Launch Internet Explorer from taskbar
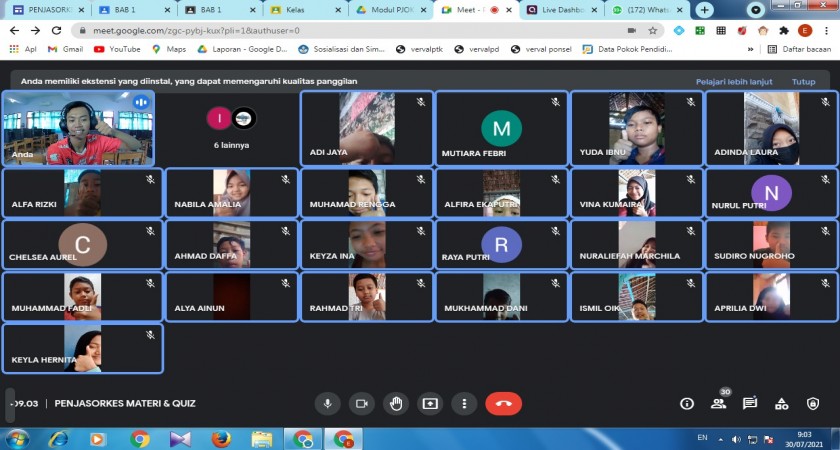Screen dimensions: 840x450 pos(58,439)
